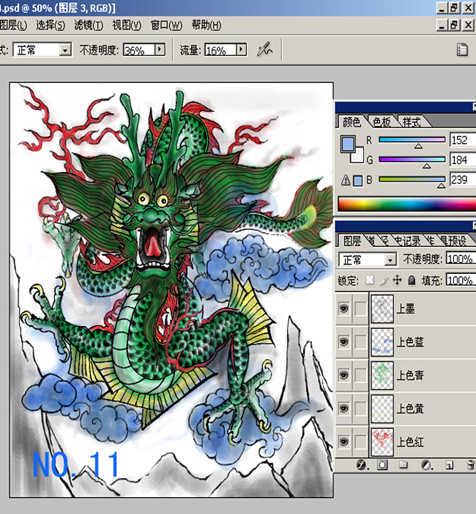Add a layer style from Layers panel footer
Screen dimensions: 476x514
coord(361,465)
